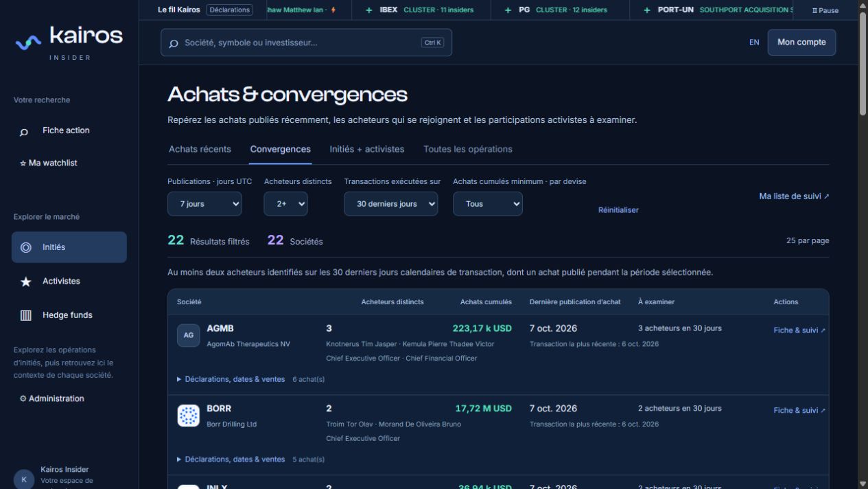This screenshot has height=489, width=868.
Task: Open the 30 derniers jours dropdown
Action: click(x=390, y=204)
